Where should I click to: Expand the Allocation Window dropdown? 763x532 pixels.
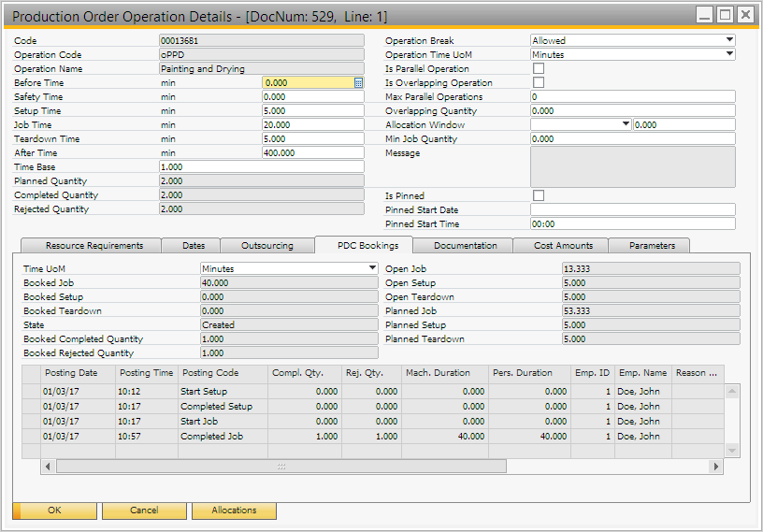[x=626, y=124]
